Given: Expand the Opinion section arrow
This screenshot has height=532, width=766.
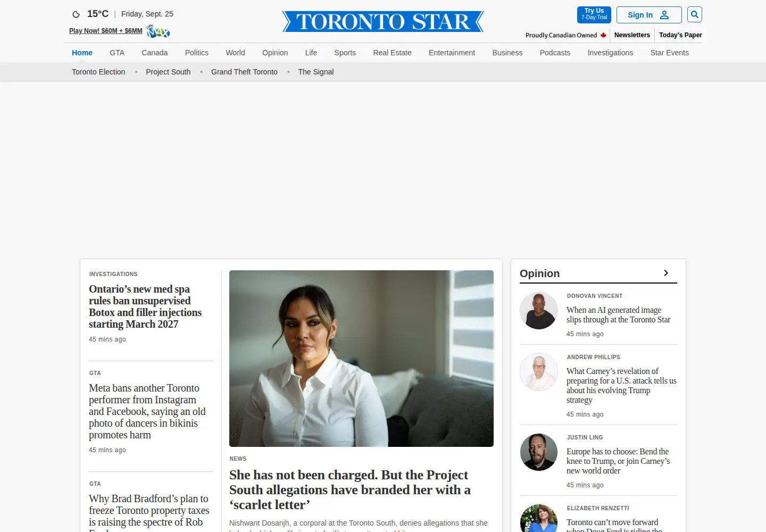Looking at the screenshot, I should point(666,273).
